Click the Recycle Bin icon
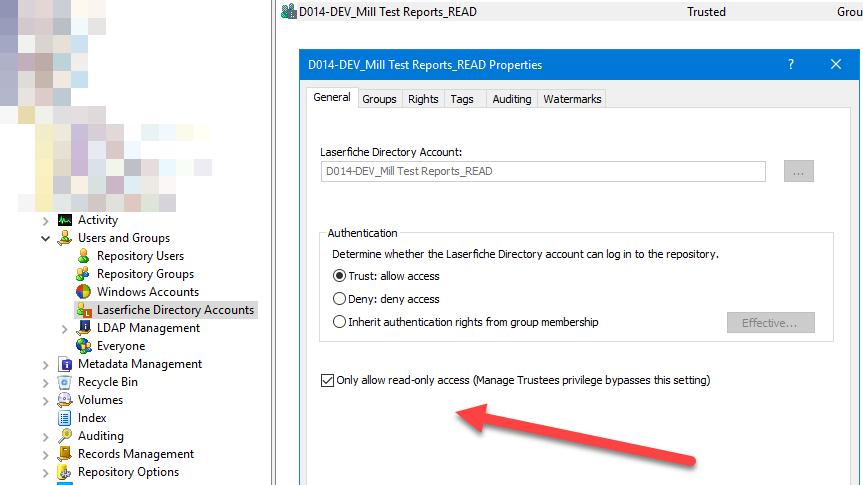863x485 pixels. coord(65,382)
